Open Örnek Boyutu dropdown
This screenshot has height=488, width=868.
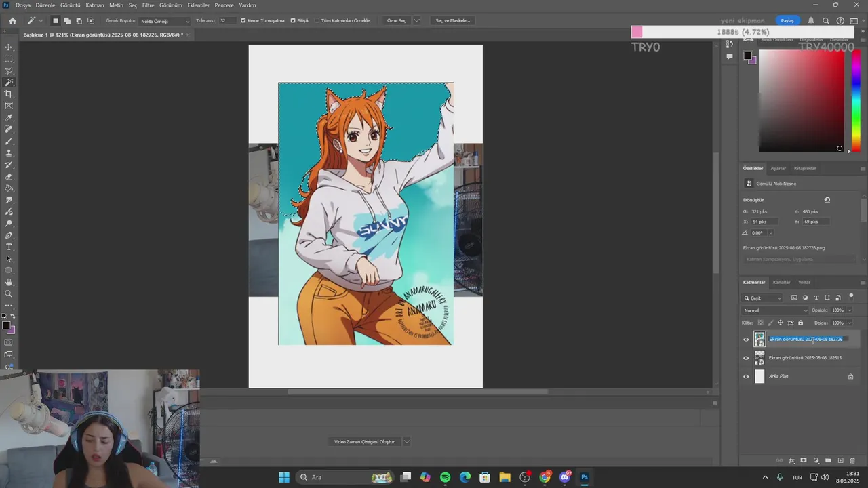(x=165, y=21)
